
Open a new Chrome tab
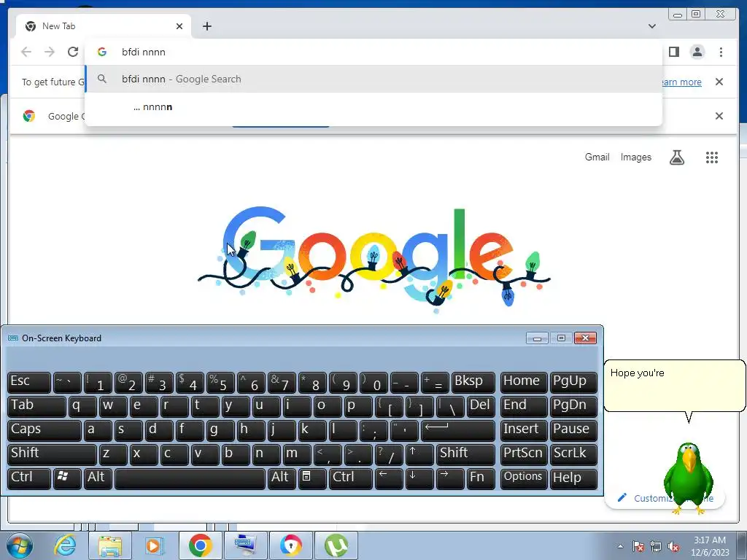coord(206,26)
